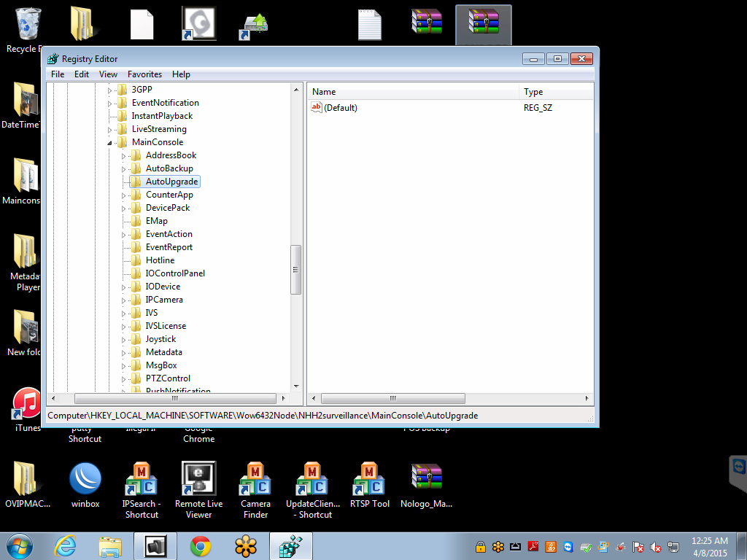Expand the LiveStreaming key

click(109, 130)
